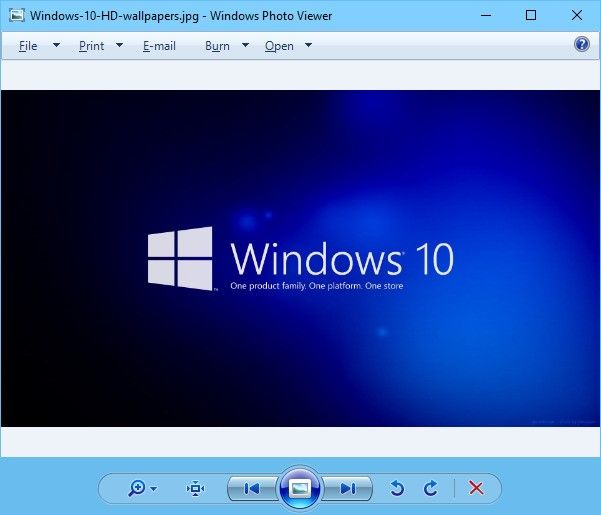Expand the zoom slider dropdown arrow
The image size is (601, 515).
click(154, 489)
